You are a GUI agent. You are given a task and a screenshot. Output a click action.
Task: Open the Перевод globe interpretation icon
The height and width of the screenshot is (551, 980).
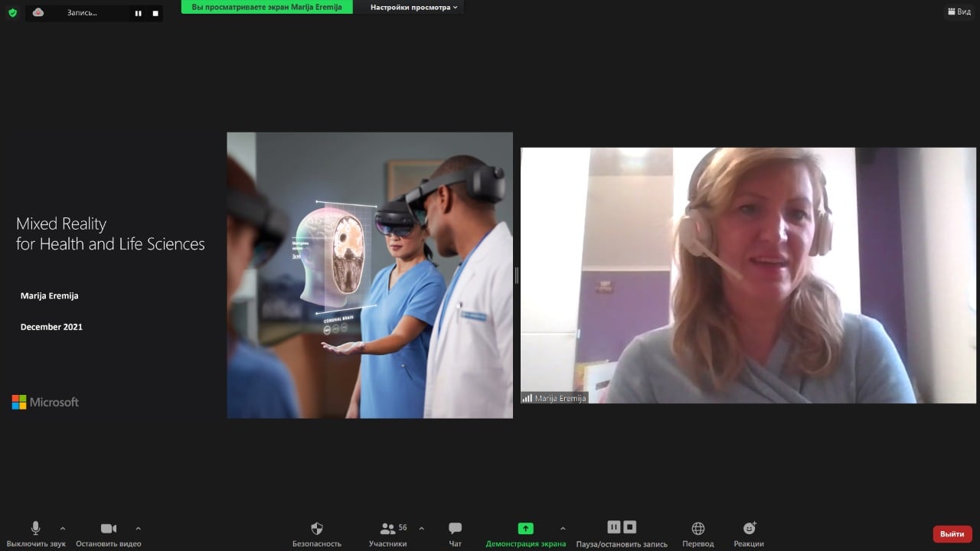pyautogui.click(x=697, y=529)
